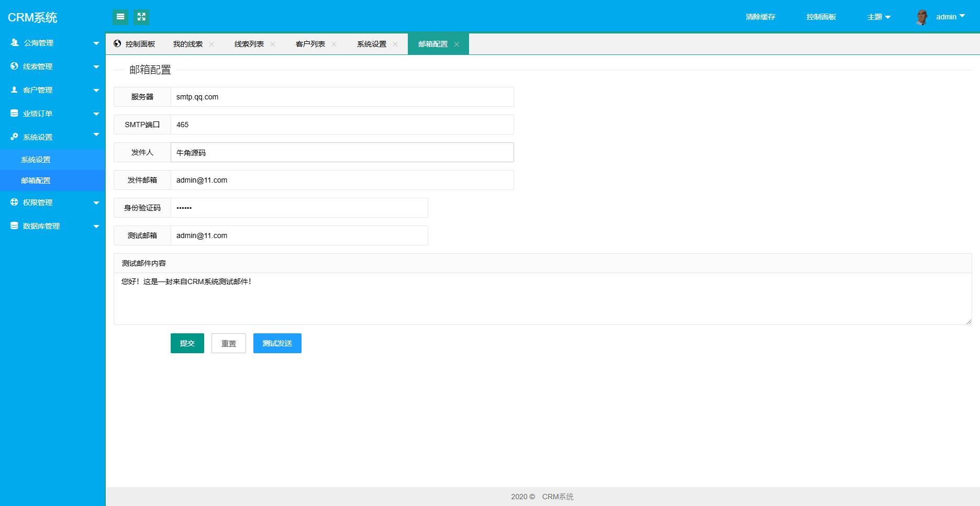Screen dimensions: 980x506
Task: Close the 系统设置 tab
Action: click(x=395, y=44)
